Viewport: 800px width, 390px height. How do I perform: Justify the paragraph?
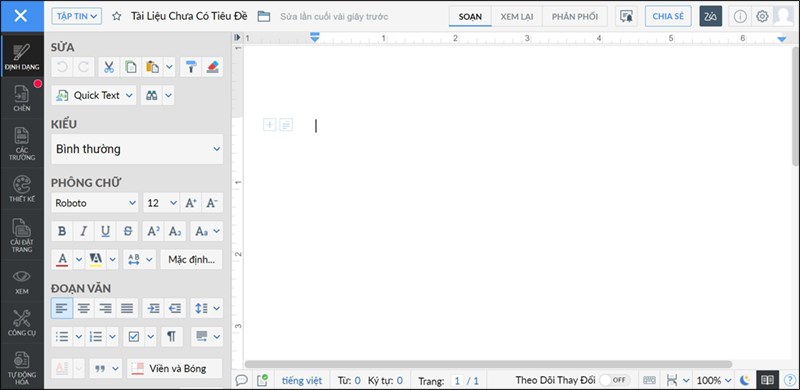(x=127, y=308)
